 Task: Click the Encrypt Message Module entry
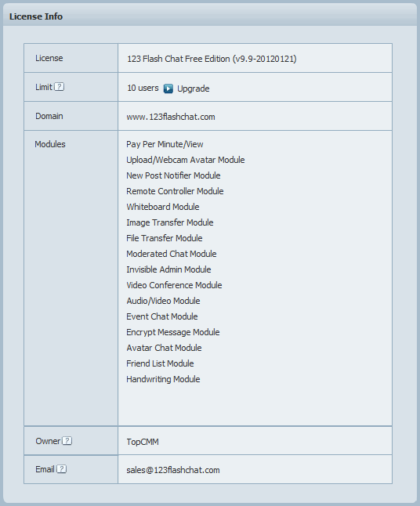[x=173, y=332]
